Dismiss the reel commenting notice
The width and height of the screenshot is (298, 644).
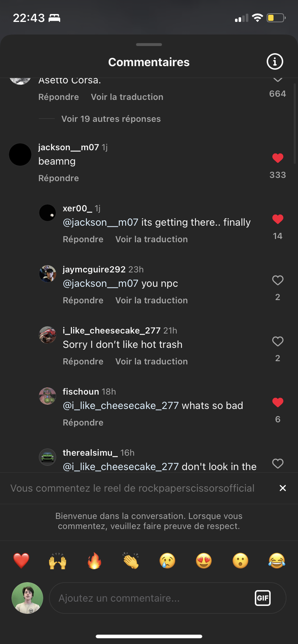tap(283, 488)
